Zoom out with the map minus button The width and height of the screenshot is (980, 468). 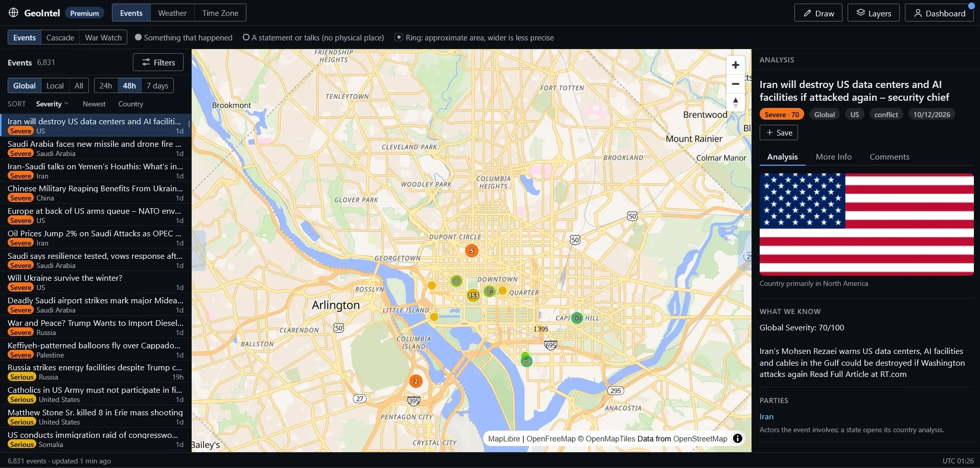735,84
